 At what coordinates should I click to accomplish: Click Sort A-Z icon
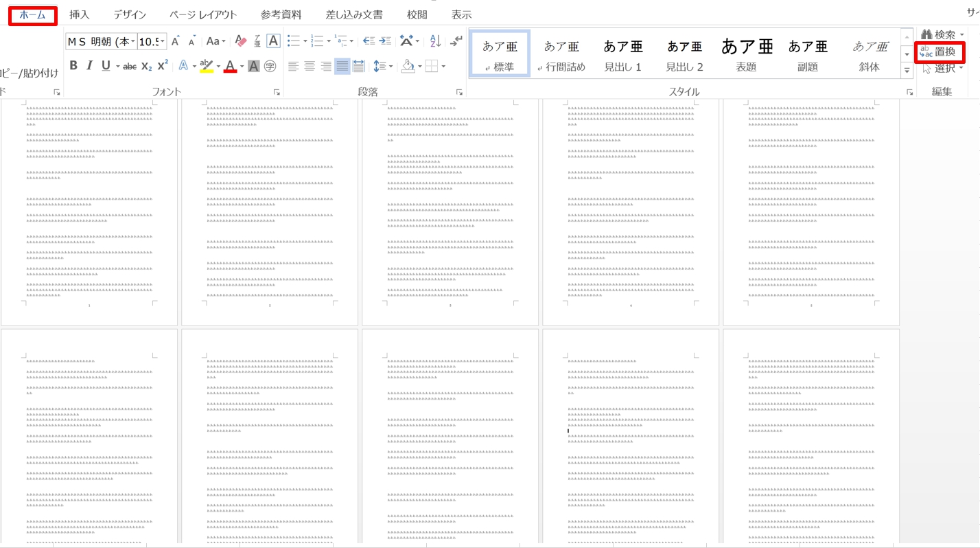pos(436,41)
